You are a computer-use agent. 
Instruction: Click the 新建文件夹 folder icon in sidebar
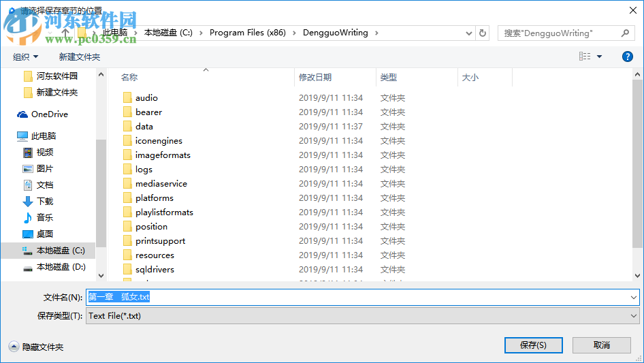(x=28, y=93)
